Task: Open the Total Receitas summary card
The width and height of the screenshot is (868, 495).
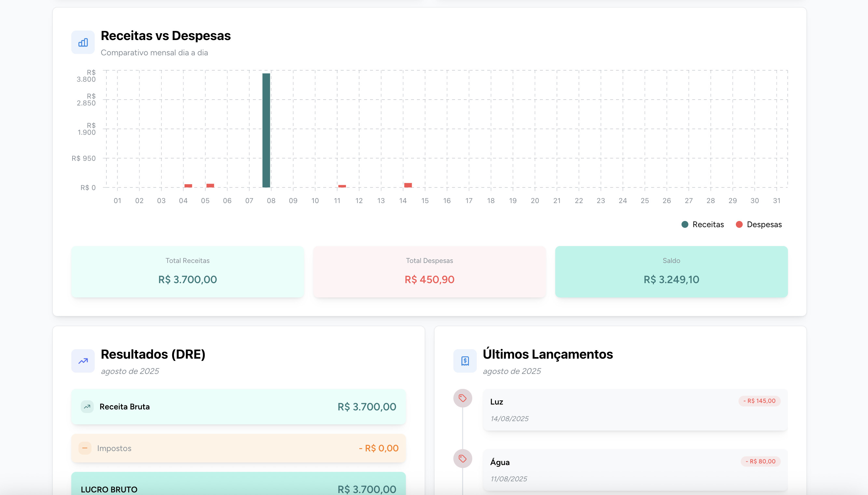Action: click(187, 272)
